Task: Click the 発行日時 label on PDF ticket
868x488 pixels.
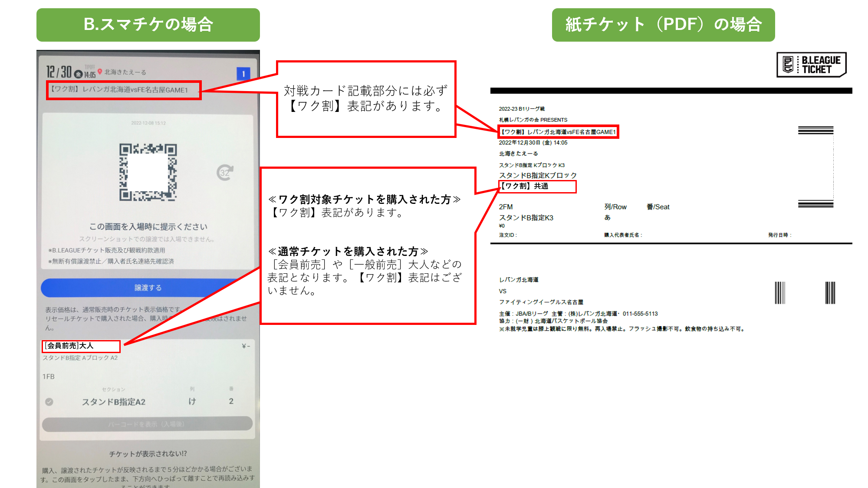Action: tap(779, 235)
